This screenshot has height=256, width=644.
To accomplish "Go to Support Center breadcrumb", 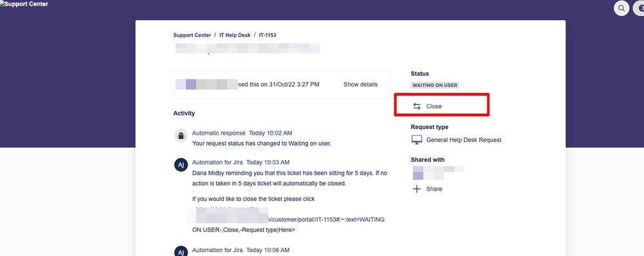I will [x=192, y=35].
